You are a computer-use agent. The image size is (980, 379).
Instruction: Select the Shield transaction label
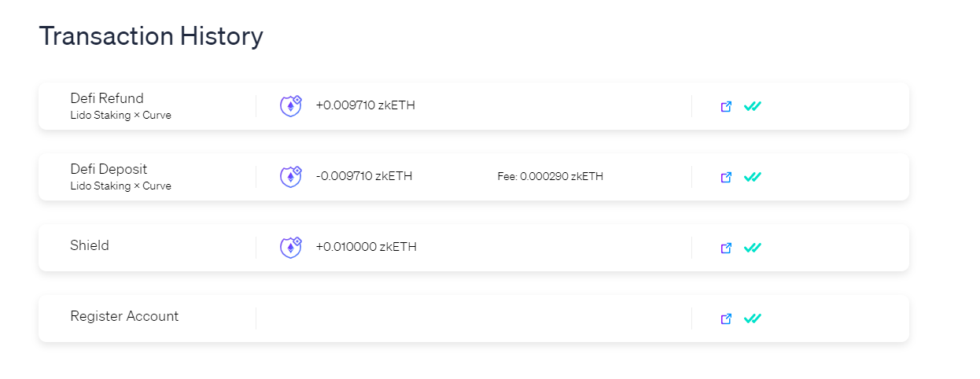90,245
